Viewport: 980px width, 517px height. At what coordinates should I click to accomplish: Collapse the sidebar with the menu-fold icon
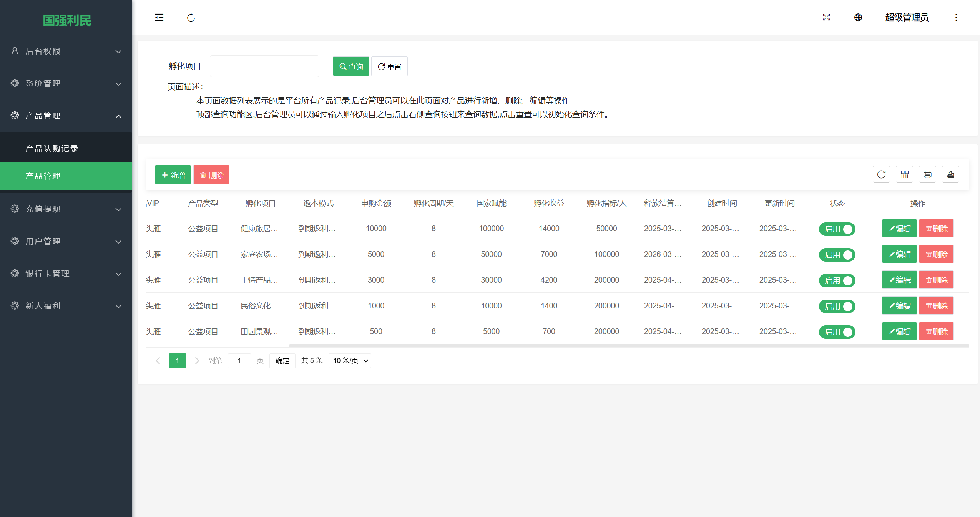[159, 18]
